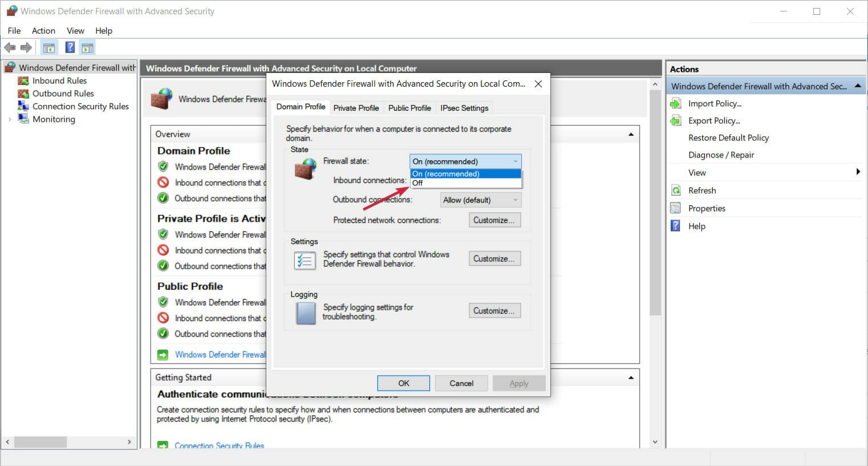The width and height of the screenshot is (868, 466).
Task: Switch to the Private Profile tab
Action: tap(356, 108)
